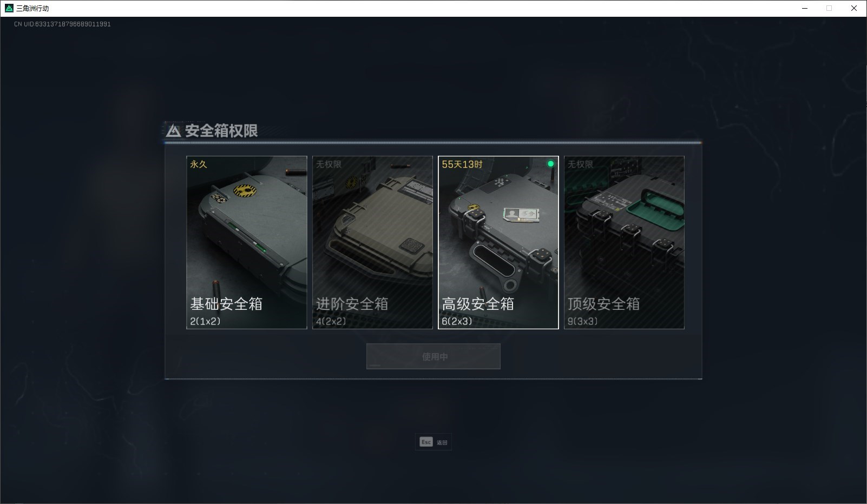Click the Esc key icon
The width and height of the screenshot is (867, 504).
426,442
